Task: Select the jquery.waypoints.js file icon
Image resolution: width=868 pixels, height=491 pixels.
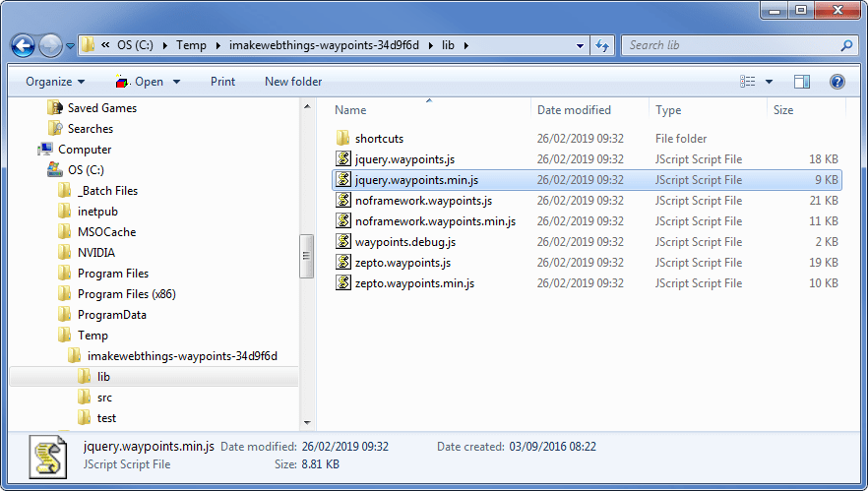Action: pos(343,158)
